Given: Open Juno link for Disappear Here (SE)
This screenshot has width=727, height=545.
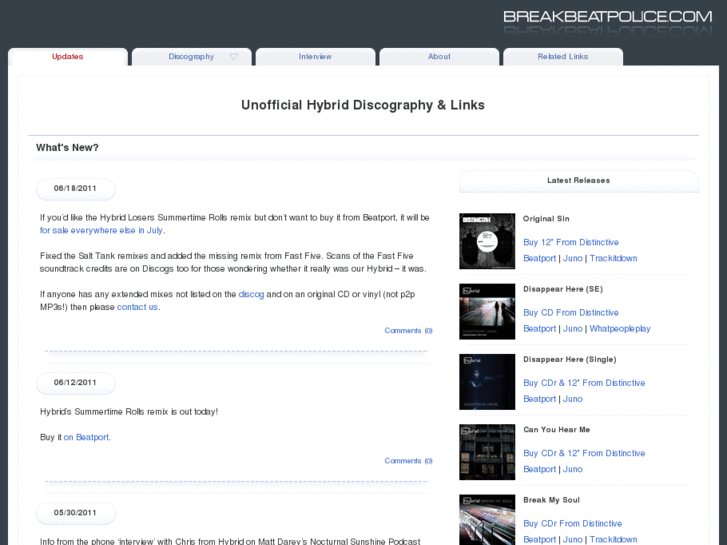Looking at the screenshot, I should tap(573, 329).
